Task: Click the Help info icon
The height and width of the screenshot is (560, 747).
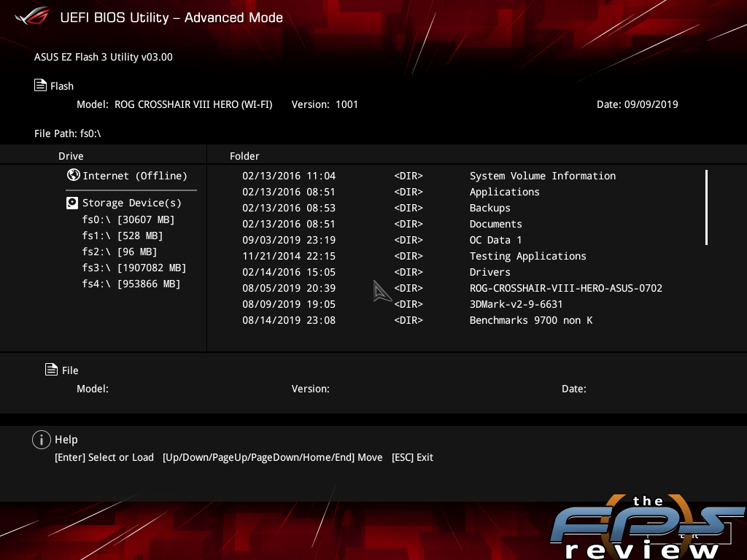Action: tap(42, 440)
